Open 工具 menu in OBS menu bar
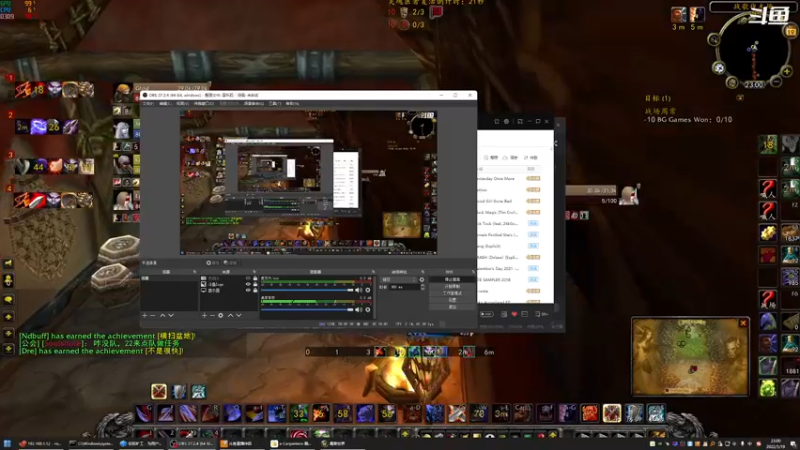 pyautogui.click(x=275, y=104)
